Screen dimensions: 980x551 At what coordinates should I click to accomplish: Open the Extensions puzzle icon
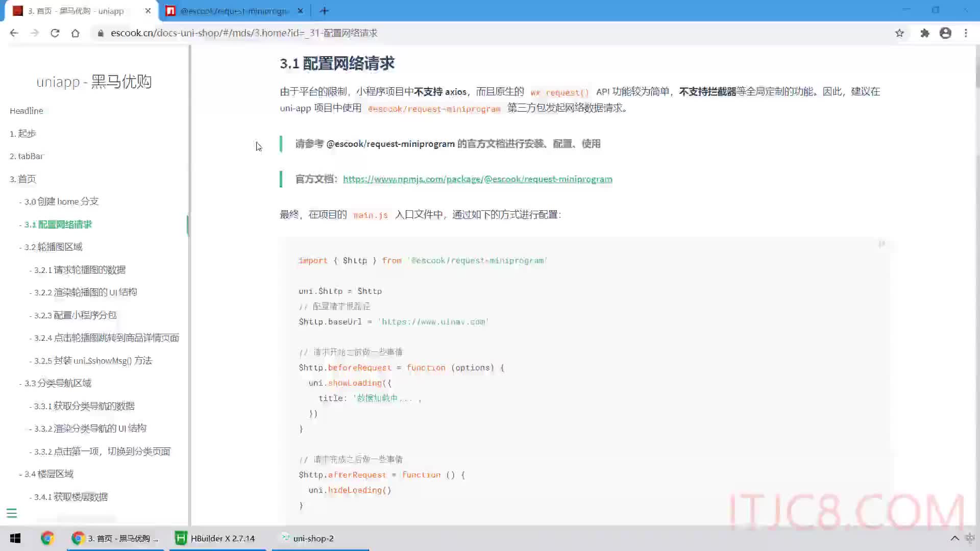[924, 33]
